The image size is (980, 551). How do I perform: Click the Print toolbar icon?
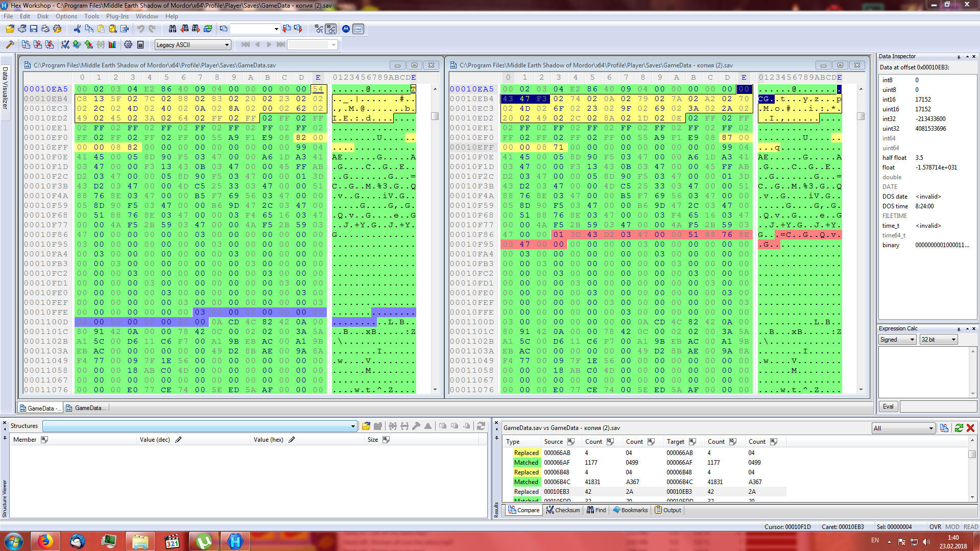45,29
